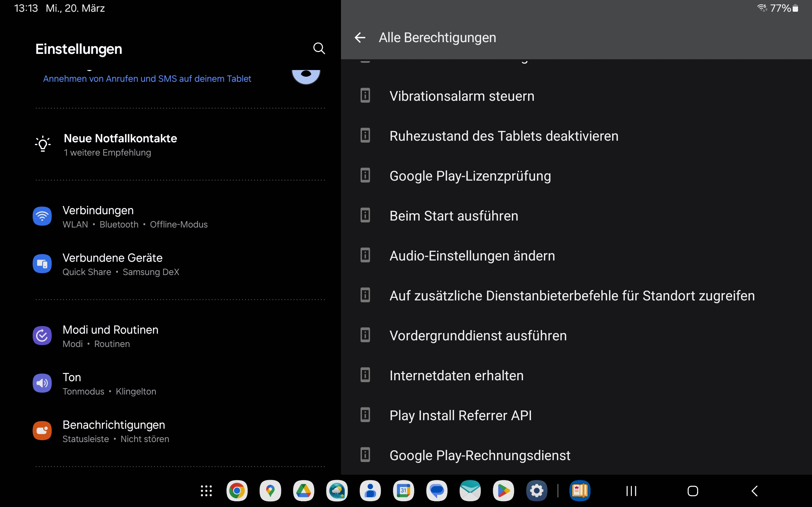Go back from Alle Berechtigungen
This screenshot has width=812, height=507.
tap(360, 38)
